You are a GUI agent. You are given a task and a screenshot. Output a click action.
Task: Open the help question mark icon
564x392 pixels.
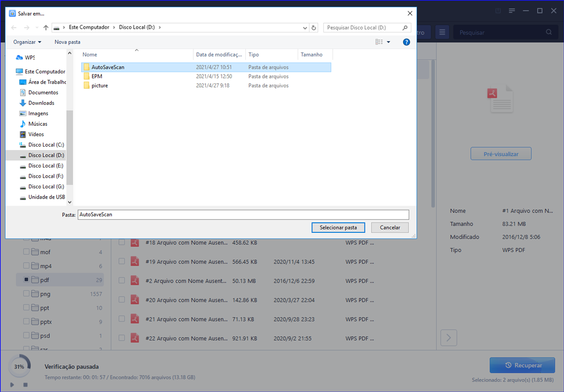pyautogui.click(x=407, y=42)
